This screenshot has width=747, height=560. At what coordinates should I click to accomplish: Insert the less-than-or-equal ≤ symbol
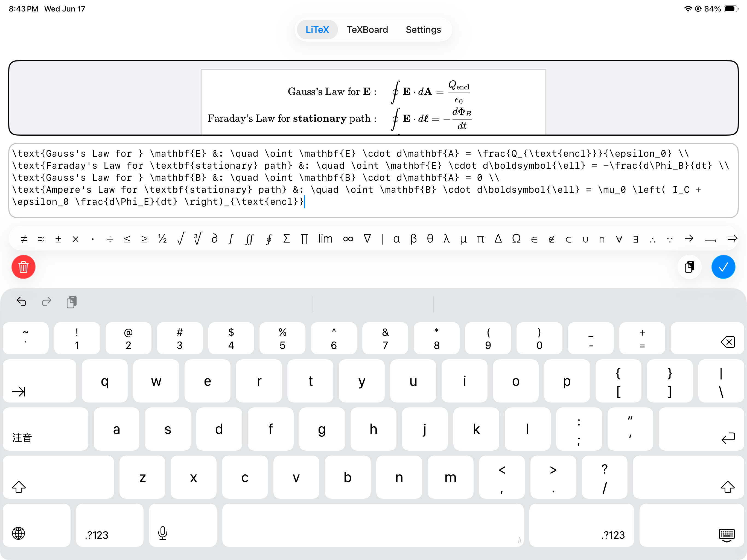[x=127, y=239]
